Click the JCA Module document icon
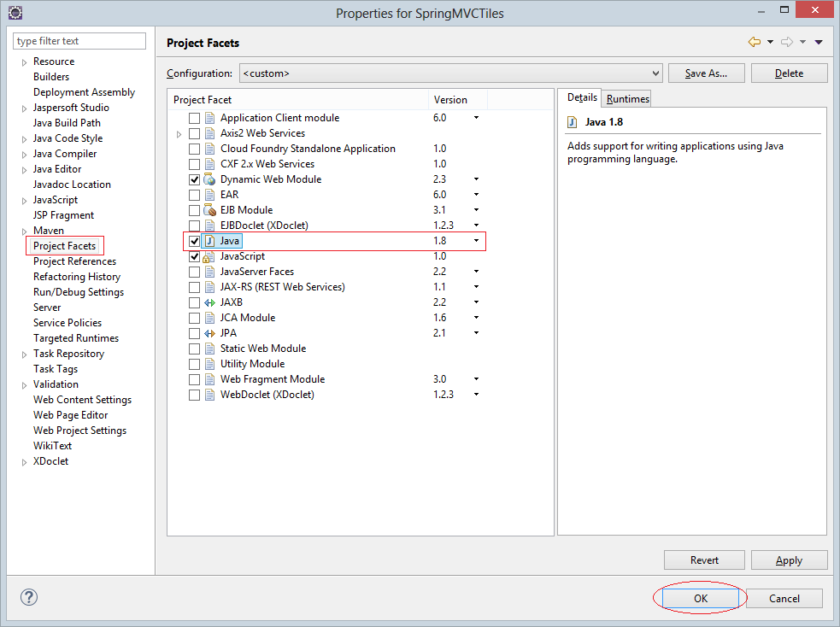This screenshot has width=840, height=627. pos(210,318)
